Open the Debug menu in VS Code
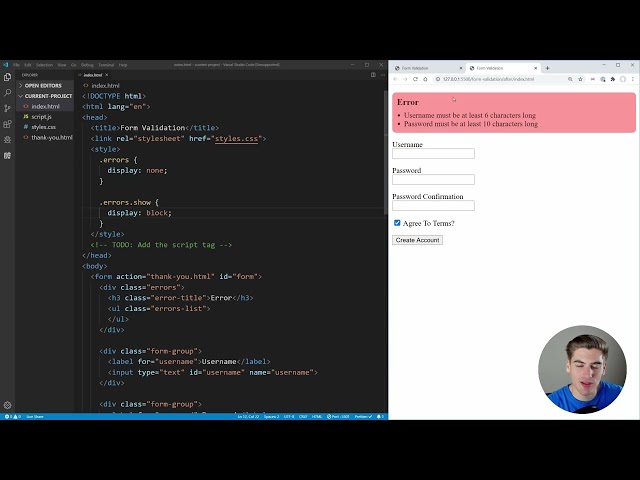The image size is (640, 480). (87, 65)
